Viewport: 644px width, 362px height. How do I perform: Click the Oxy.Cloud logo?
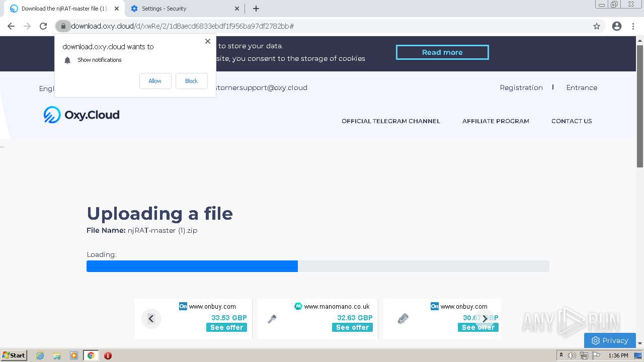click(82, 115)
